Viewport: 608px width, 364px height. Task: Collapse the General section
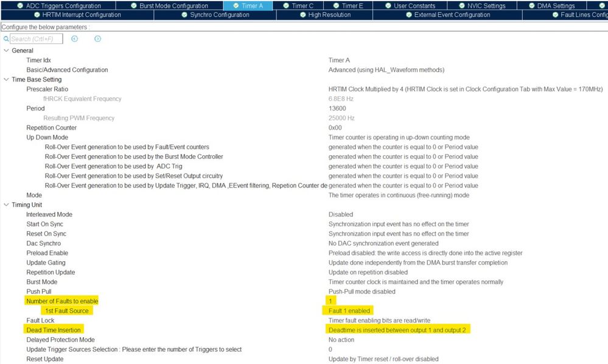tap(6, 51)
